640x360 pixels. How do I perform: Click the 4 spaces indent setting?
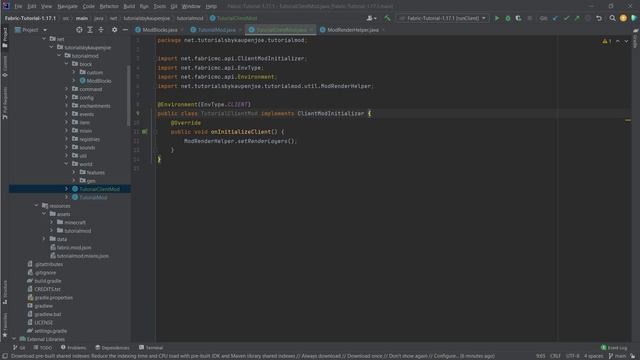(593, 356)
